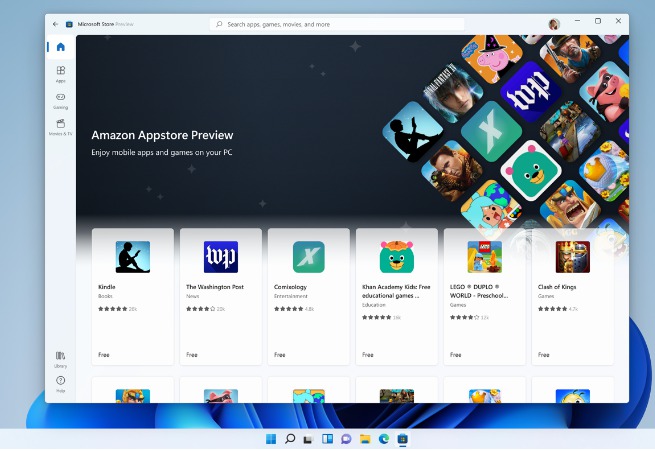This screenshot has height=451, width=655.
Task: Click the Final Fantasy XV tile in the banner
Action: [x=453, y=94]
